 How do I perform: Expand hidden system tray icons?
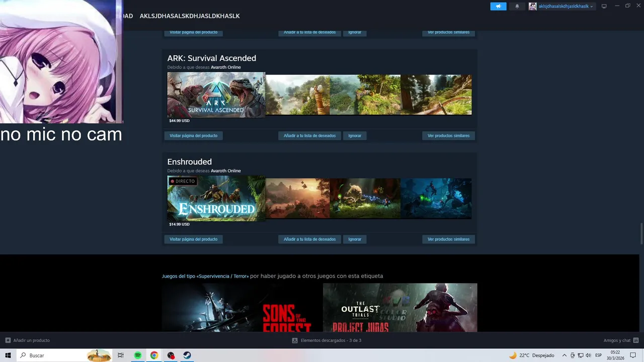(x=565, y=355)
